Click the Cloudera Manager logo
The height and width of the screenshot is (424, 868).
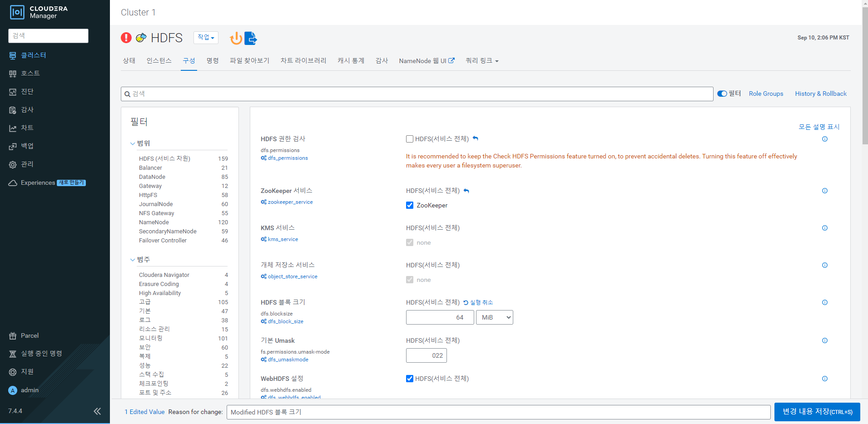39,12
